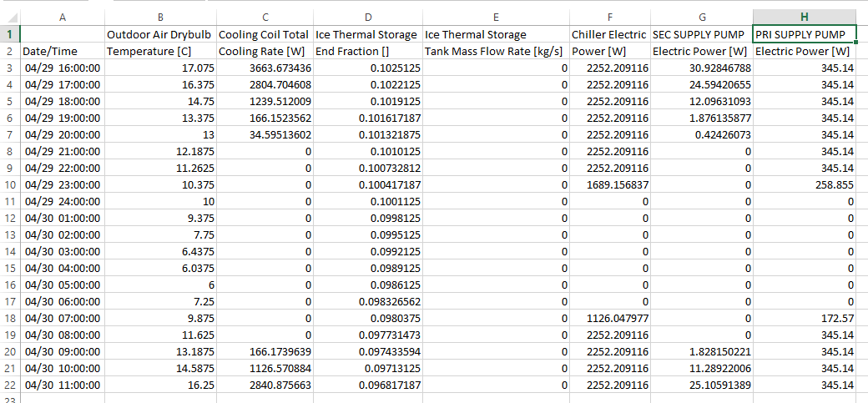Click SEC pump value 30.92846788
The width and height of the screenshot is (868, 403).
702,68
